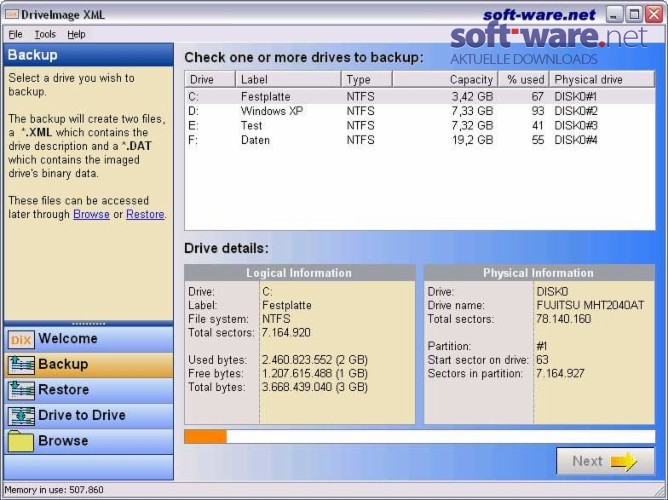668x500 pixels.
Task: Click the Physical Information panel header
Action: pos(539,273)
